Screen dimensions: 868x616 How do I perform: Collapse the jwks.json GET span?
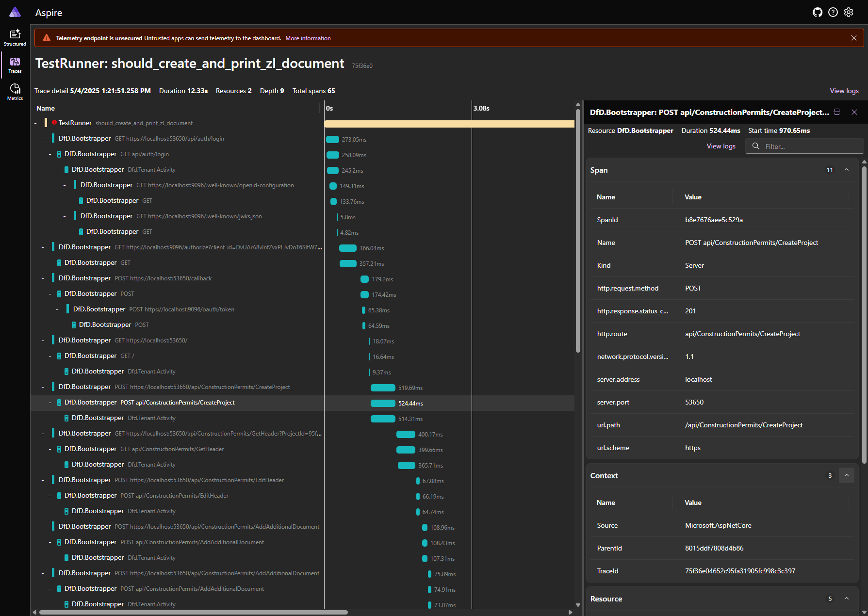tap(65, 216)
